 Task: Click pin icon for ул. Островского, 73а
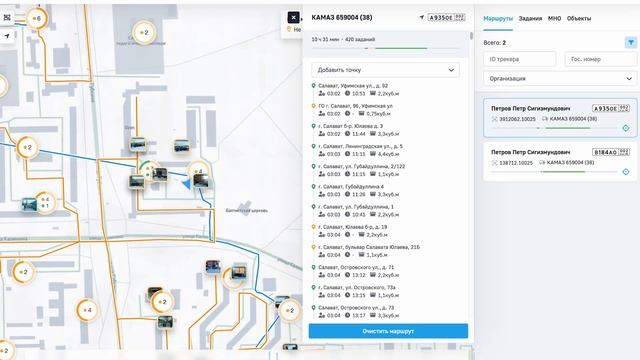[x=313, y=287]
